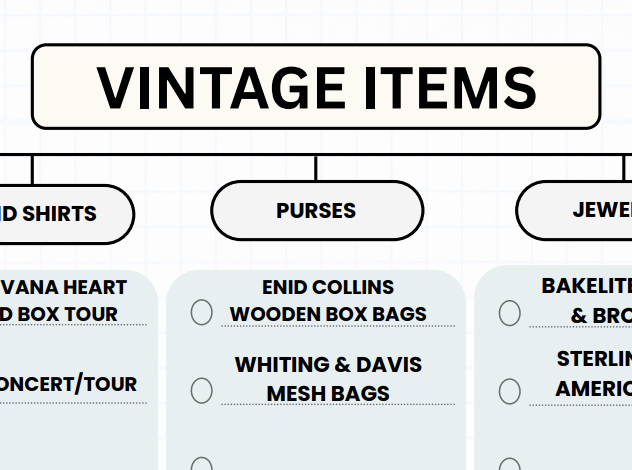The height and width of the screenshot is (470, 632).
Task: Select the SHIRTS category box
Action: click(60, 214)
